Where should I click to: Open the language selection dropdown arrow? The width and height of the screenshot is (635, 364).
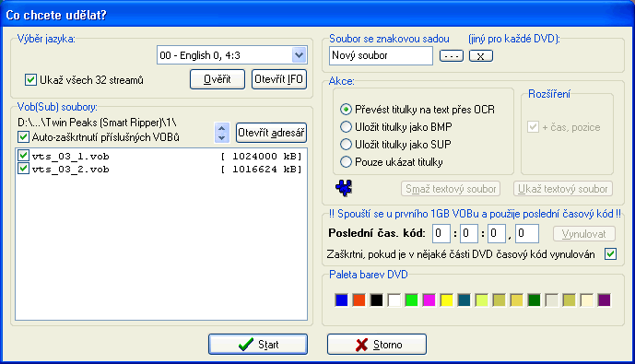click(299, 55)
